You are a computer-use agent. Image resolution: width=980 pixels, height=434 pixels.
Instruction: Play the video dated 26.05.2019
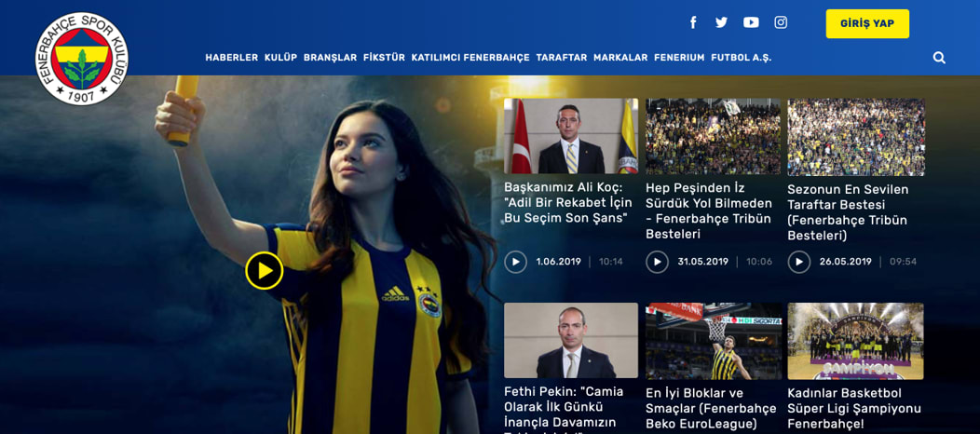coord(798,262)
